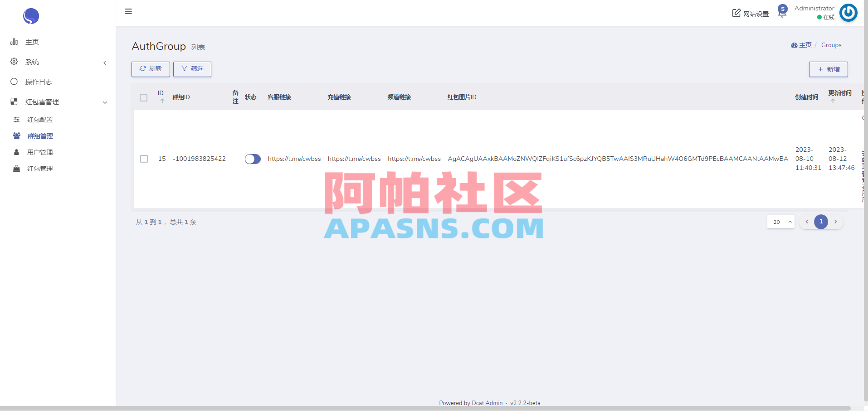The image size is (868, 411).
Task: Go to next page arrow
Action: pyautogui.click(x=835, y=222)
